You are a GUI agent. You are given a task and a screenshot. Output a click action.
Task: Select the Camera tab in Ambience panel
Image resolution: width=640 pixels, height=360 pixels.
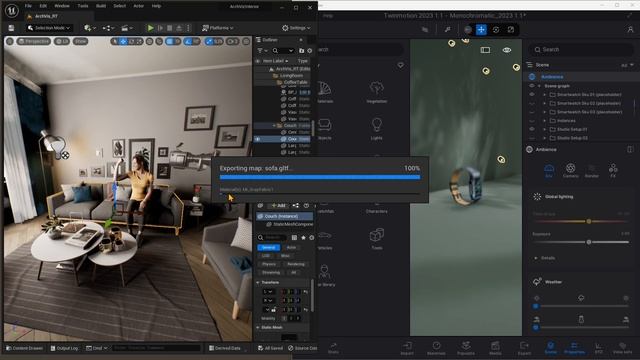click(x=571, y=170)
